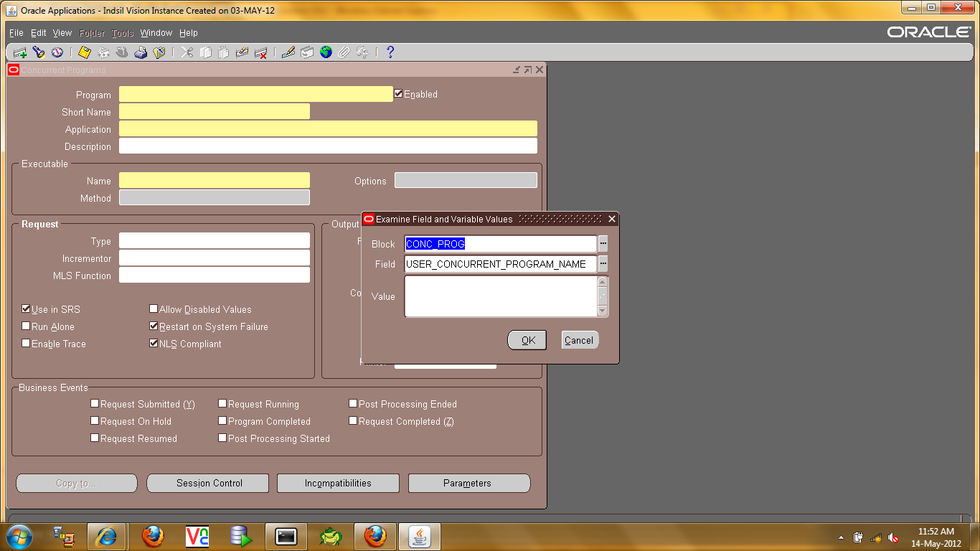Click the Folder Tools toolbar icon
Image resolution: width=980 pixels, height=551 pixels.
(363, 52)
